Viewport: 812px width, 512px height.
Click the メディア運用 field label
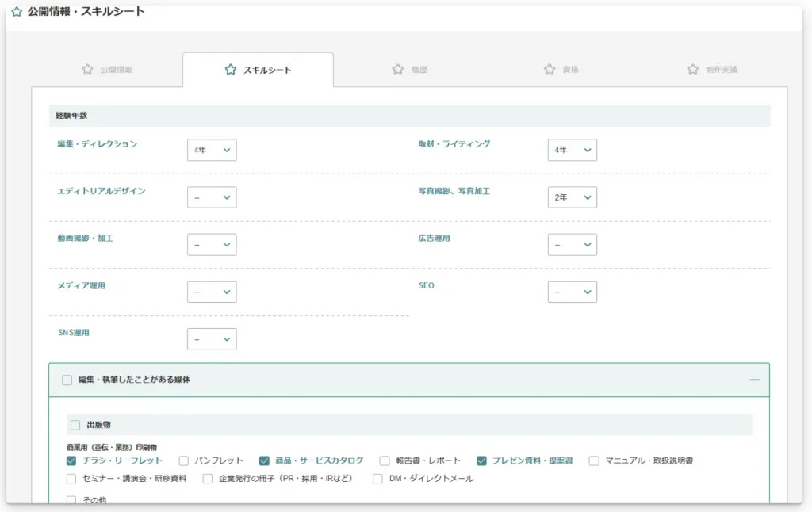(82, 285)
